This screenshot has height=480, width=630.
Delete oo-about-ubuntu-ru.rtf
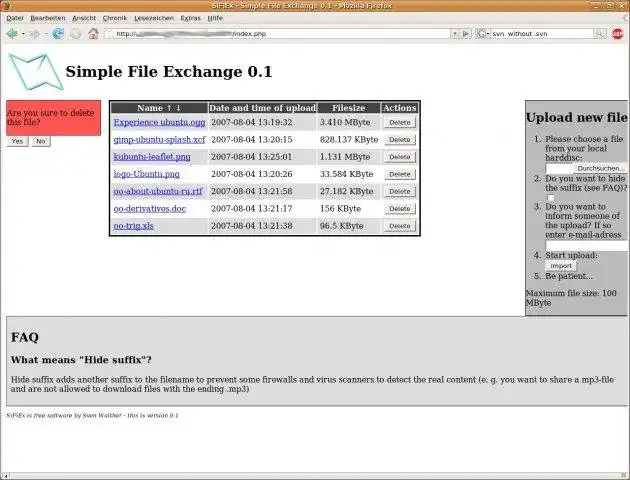point(400,192)
